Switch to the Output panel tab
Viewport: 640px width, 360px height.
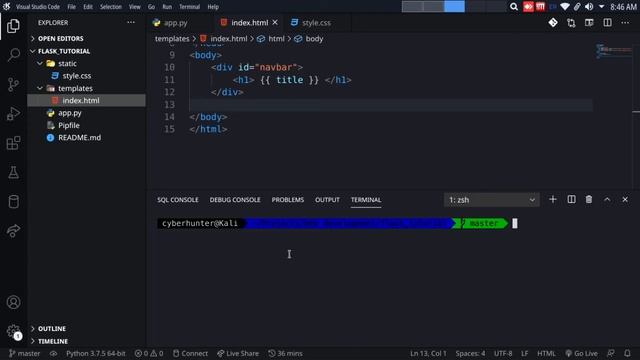tap(327, 200)
